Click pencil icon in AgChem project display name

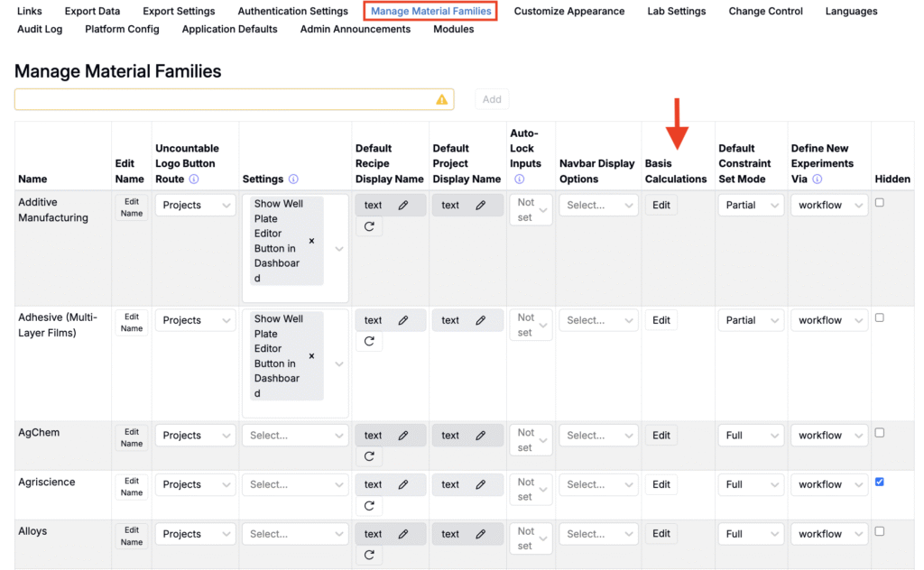(481, 436)
